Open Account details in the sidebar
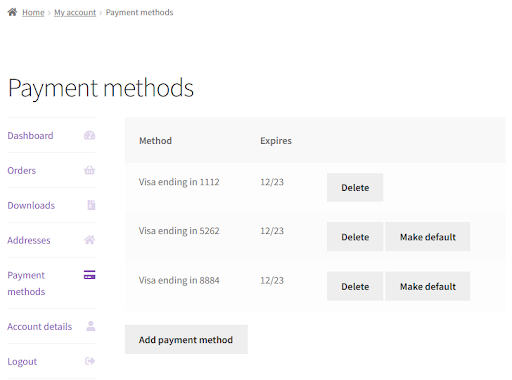The height and width of the screenshot is (380, 512). pyautogui.click(x=40, y=327)
